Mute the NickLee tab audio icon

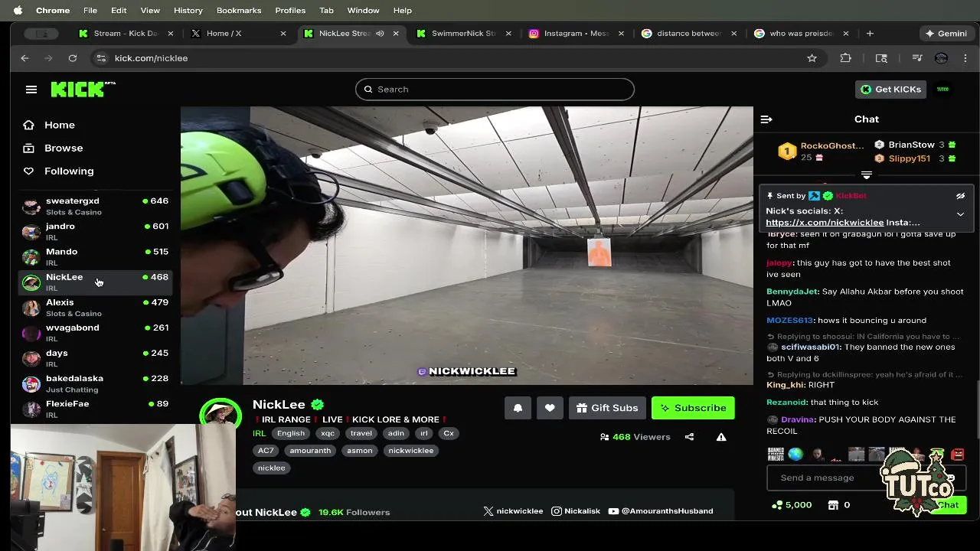click(380, 34)
